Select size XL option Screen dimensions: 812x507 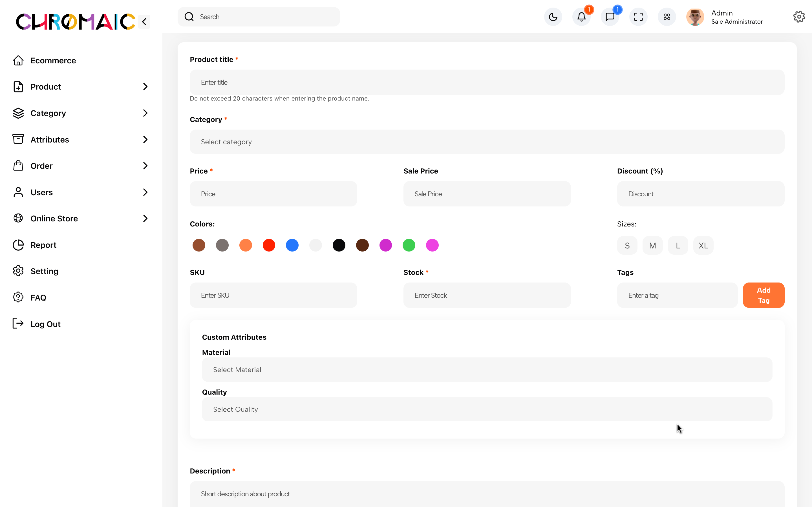(703, 245)
